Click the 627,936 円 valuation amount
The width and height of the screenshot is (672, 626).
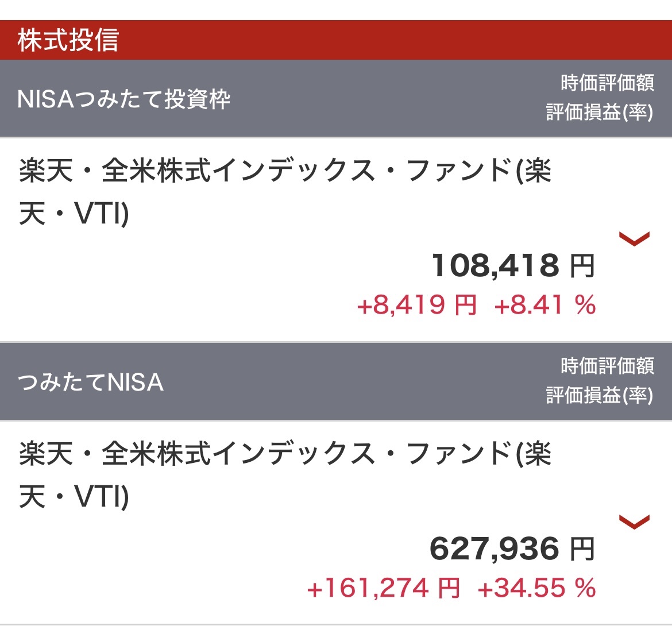pyautogui.click(x=494, y=548)
